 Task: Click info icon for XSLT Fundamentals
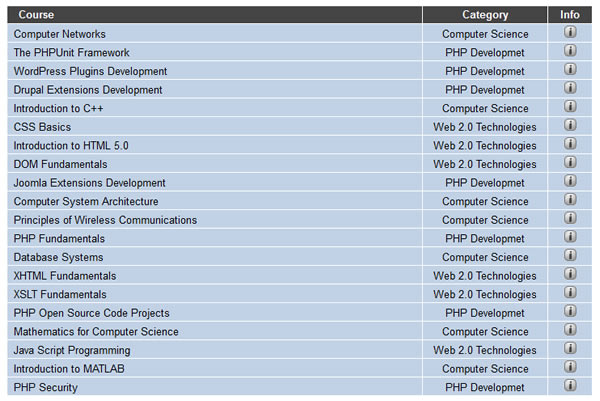(x=570, y=294)
